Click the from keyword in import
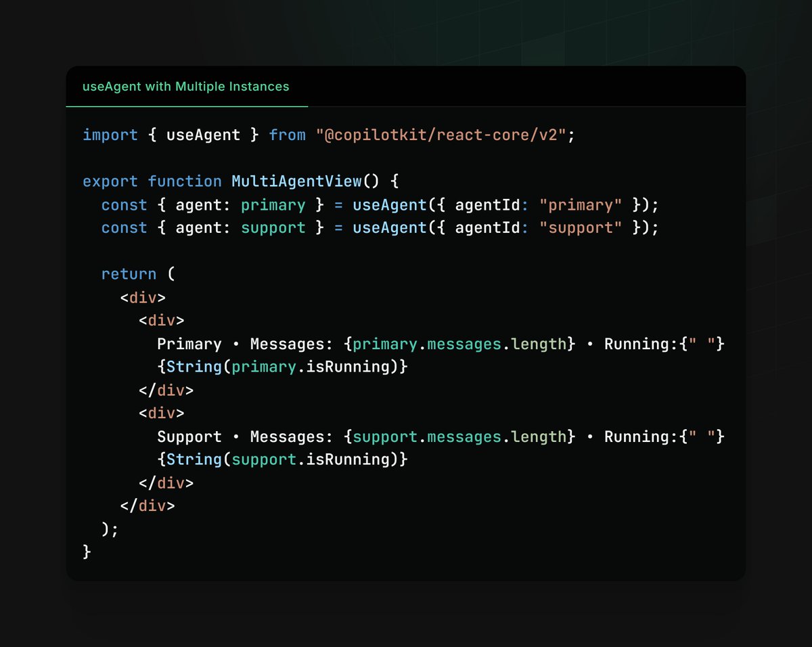Screen dimensions: 812x647 pos(288,135)
